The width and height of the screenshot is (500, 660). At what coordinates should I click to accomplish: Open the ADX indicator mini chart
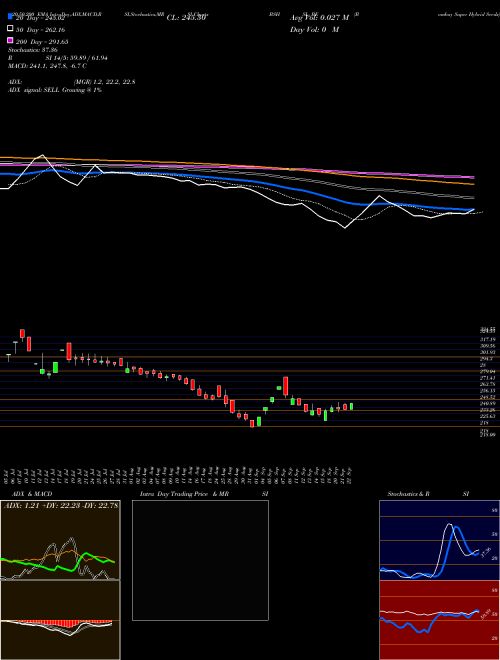(x=60, y=540)
